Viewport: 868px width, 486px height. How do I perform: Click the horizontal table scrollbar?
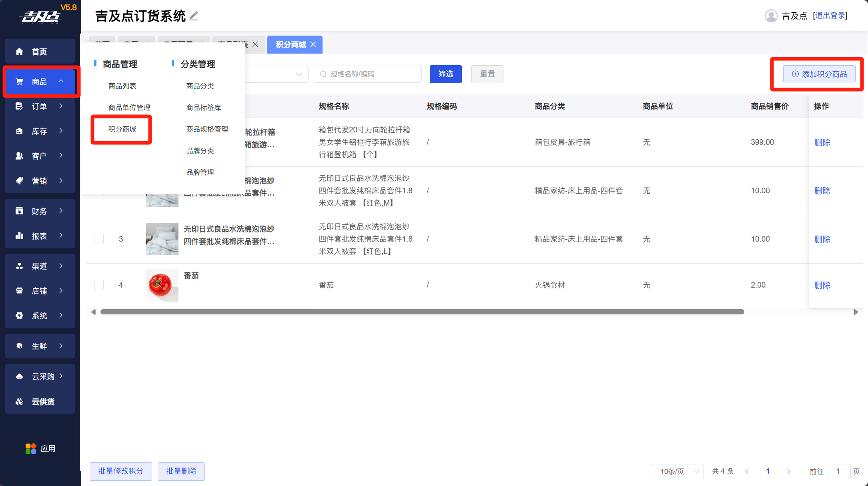422,312
